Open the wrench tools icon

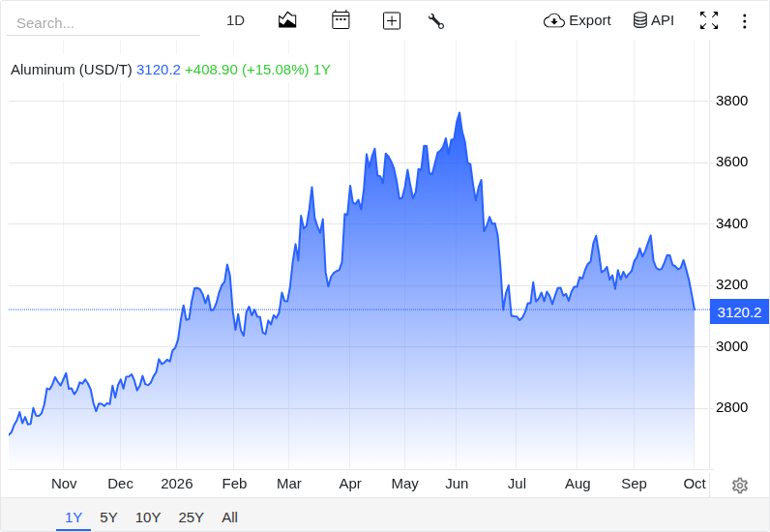(x=436, y=21)
